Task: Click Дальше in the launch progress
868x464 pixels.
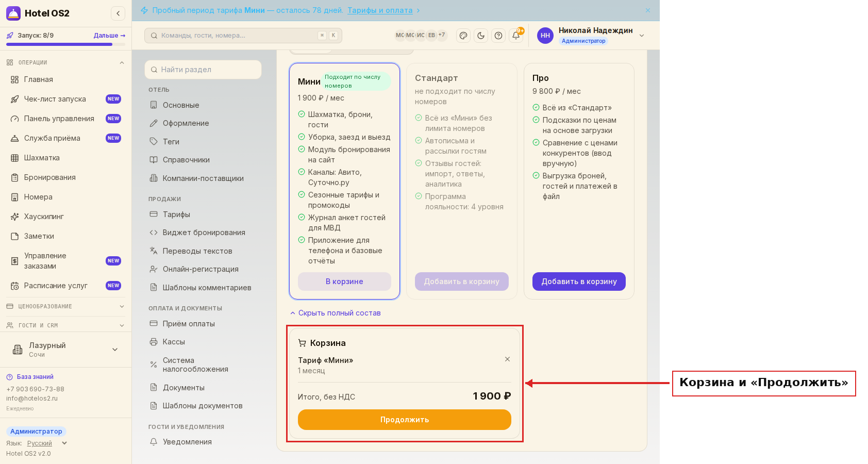Action: [x=109, y=36]
